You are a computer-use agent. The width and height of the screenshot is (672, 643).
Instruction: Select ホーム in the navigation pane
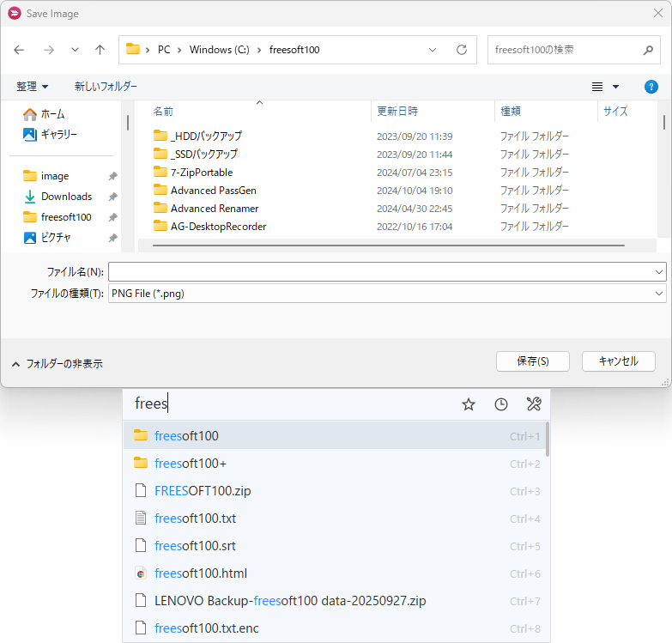click(44, 114)
